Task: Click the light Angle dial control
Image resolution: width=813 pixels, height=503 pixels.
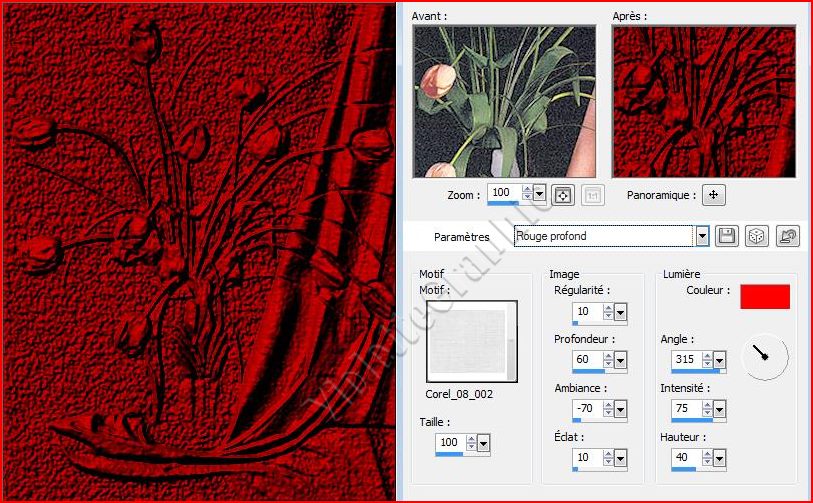Action: pyautogui.click(x=765, y=355)
